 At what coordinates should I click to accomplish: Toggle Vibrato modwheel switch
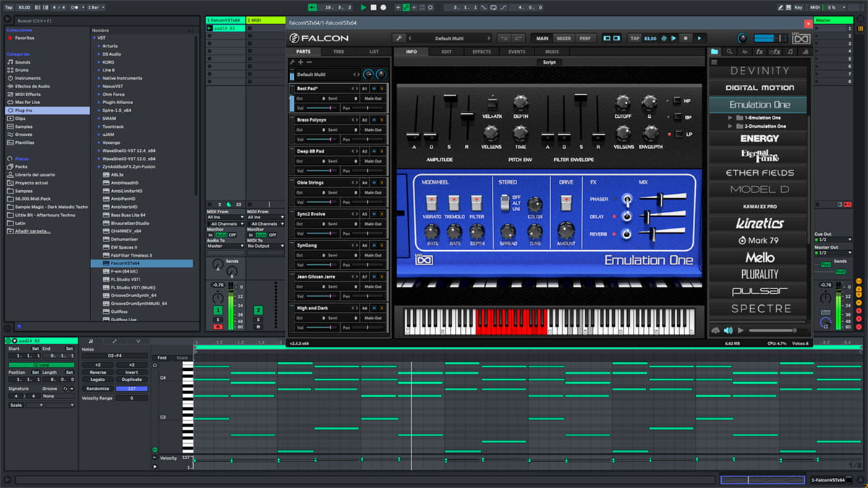432,203
